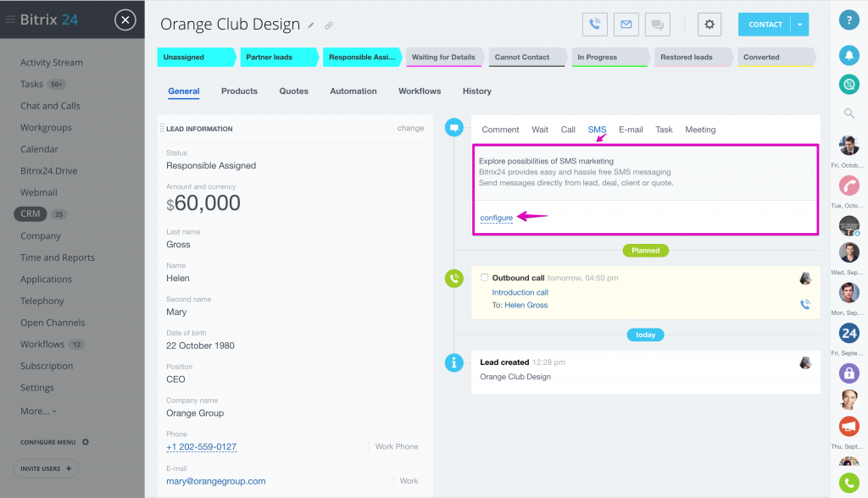Viewport: 868px width, 498px height.
Task: Set the lead stage to Unassigned
Action: (196, 57)
